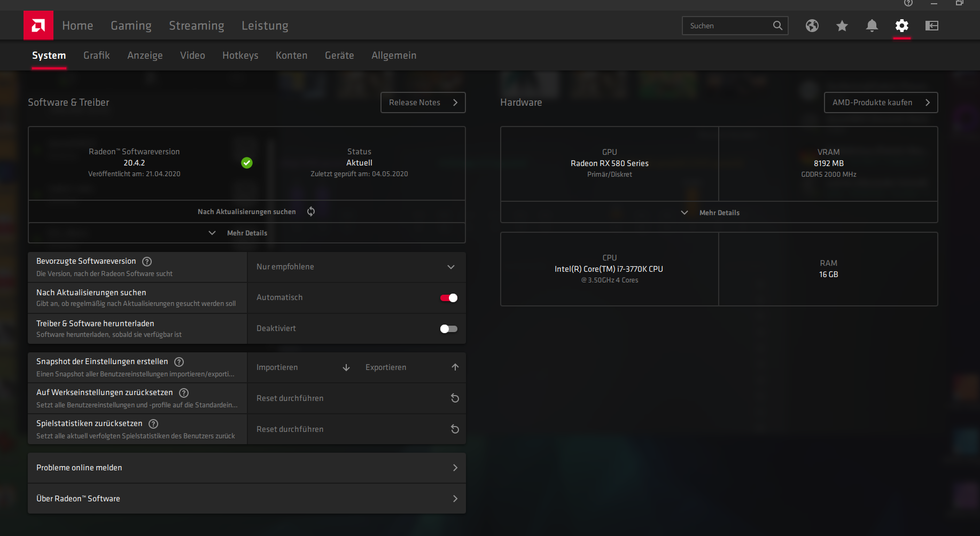Select the Allgemein sub-tab
The width and height of the screenshot is (980, 536).
click(x=394, y=56)
